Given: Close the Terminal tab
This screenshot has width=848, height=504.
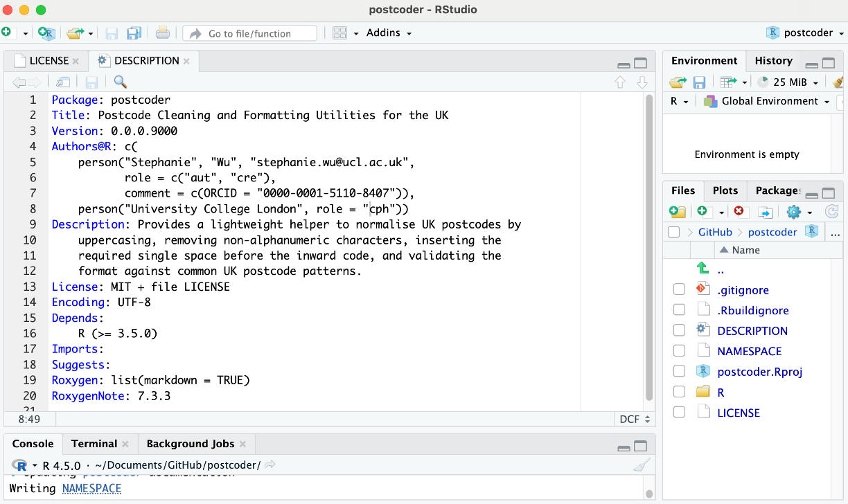Looking at the screenshot, I should 125,444.
